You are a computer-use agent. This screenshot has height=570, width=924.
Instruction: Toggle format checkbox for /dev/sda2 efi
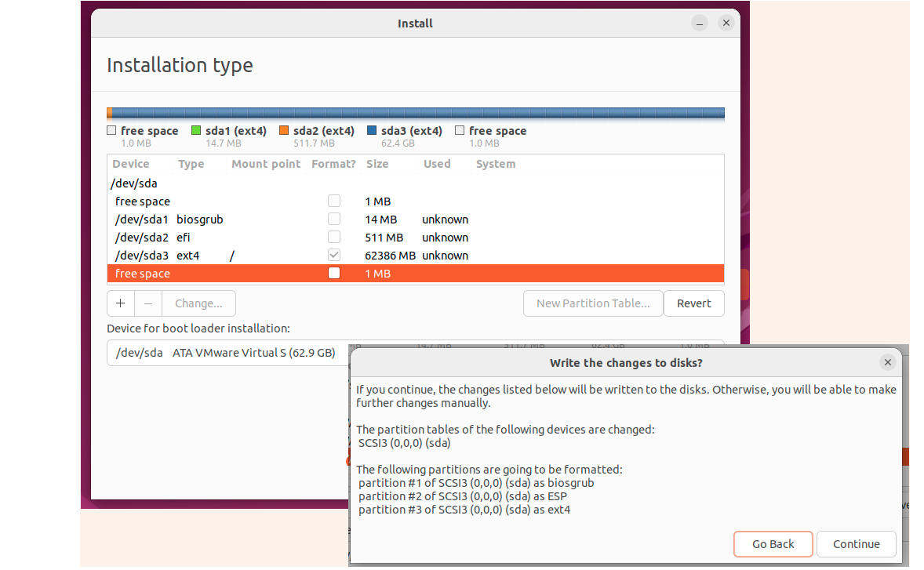point(334,237)
